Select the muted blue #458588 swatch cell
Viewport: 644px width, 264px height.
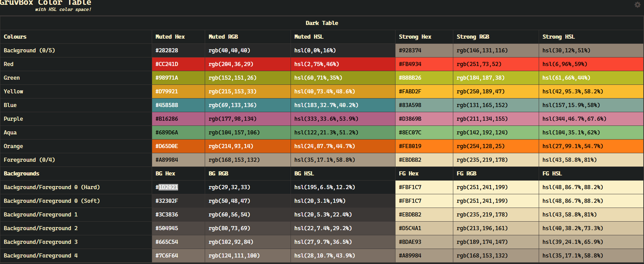click(x=178, y=105)
